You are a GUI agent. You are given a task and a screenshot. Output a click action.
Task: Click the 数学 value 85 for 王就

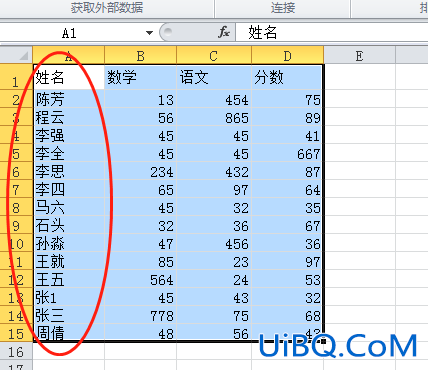tap(141, 261)
